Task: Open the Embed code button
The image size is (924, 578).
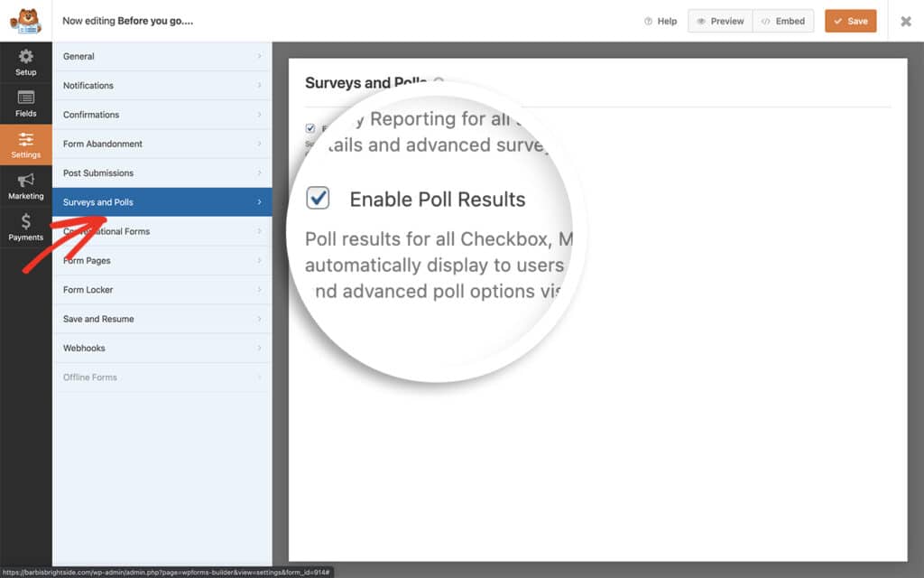Action: (782, 21)
